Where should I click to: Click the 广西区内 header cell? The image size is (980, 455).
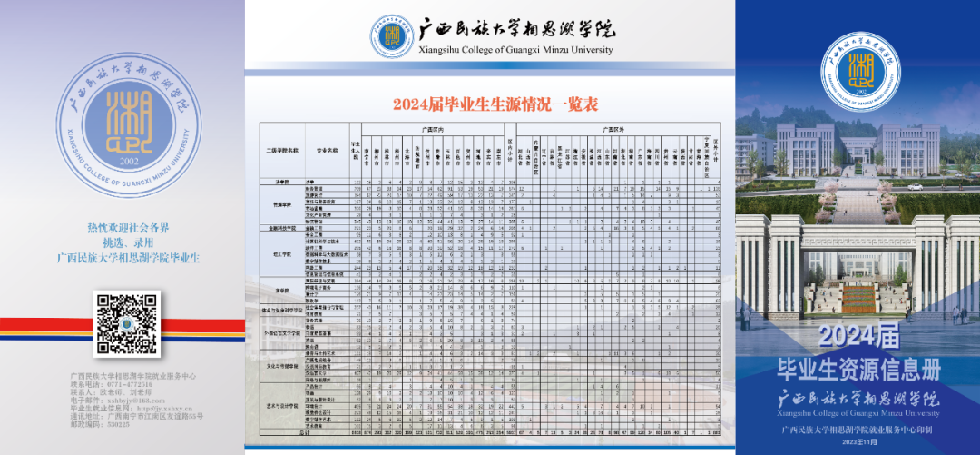click(433, 128)
